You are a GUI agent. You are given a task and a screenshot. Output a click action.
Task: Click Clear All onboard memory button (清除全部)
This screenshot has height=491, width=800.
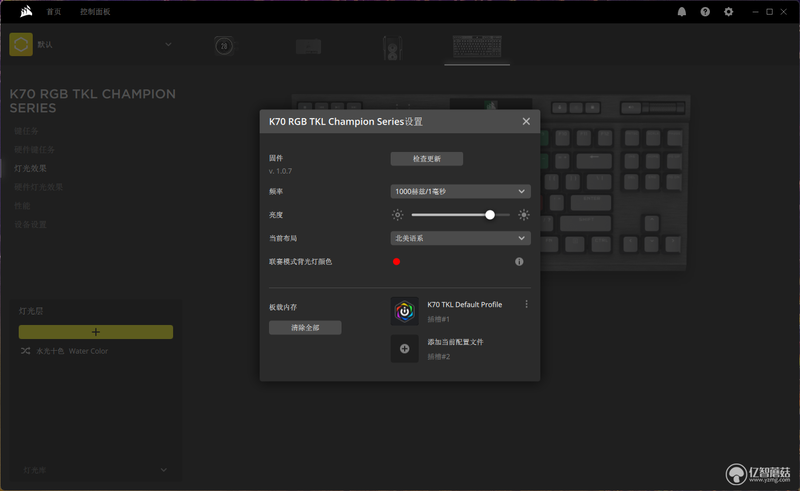click(x=305, y=328)
